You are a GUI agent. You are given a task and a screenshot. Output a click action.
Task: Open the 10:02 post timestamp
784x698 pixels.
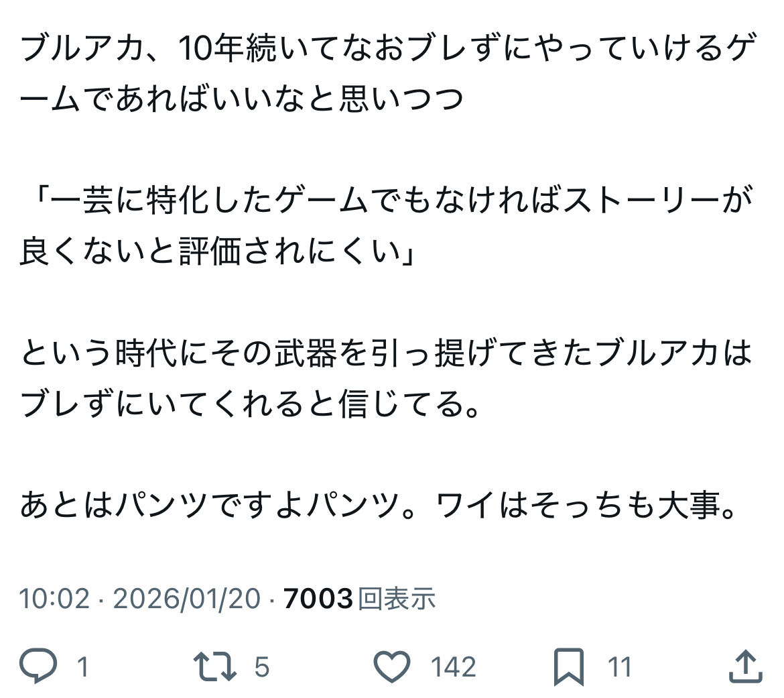click(x=54, y=598)
